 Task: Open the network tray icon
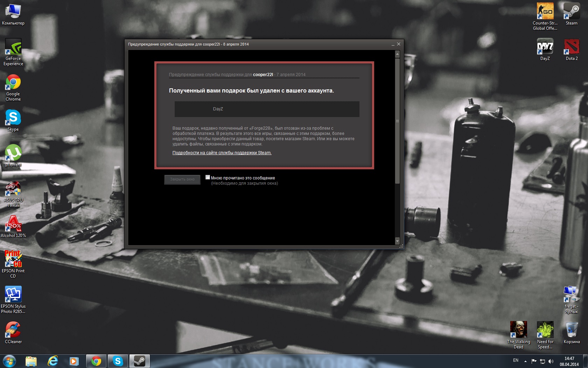(542, 361)
